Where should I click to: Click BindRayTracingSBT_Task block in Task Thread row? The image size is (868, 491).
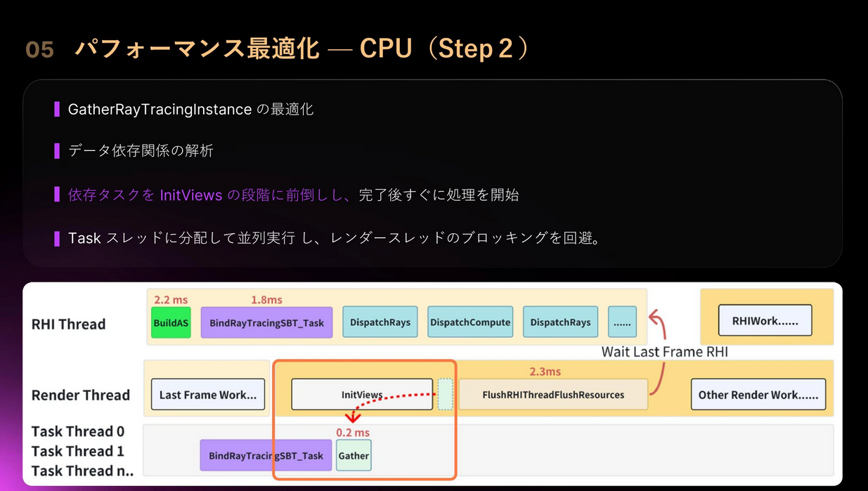pyautogui.click(x=266, y=455)
